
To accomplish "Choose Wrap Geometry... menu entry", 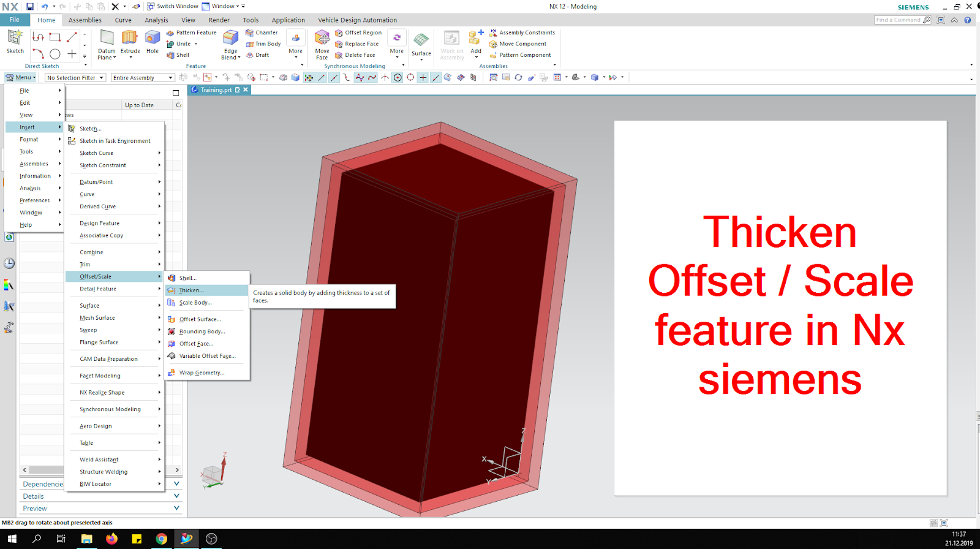I will [x=206, y=373].
